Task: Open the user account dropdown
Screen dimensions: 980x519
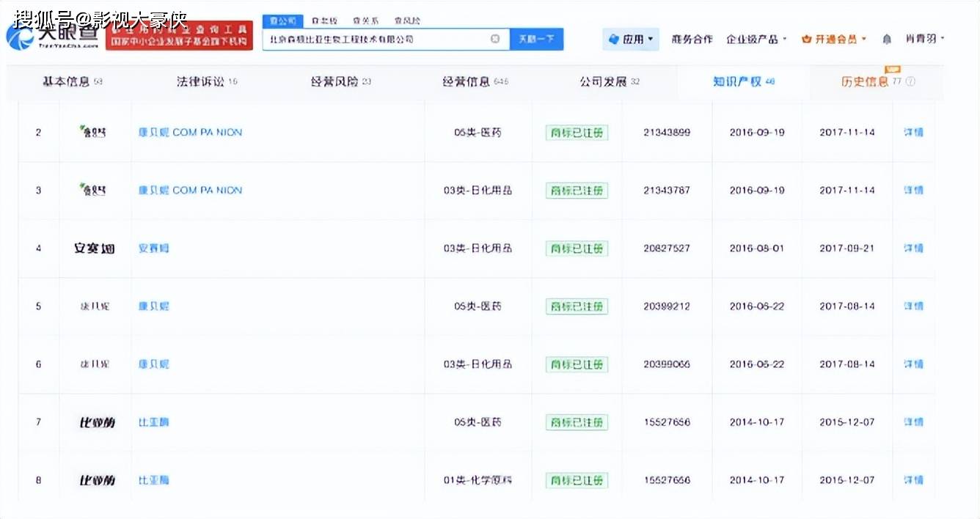Action: point(924,39)
